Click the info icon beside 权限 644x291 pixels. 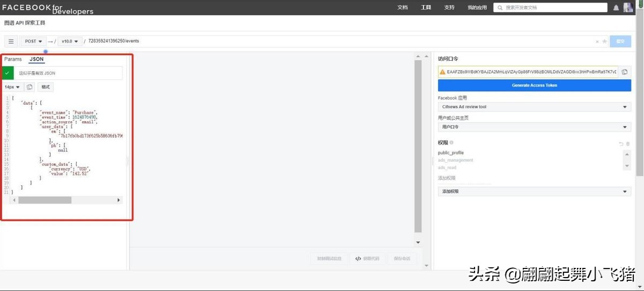(451, 142)
